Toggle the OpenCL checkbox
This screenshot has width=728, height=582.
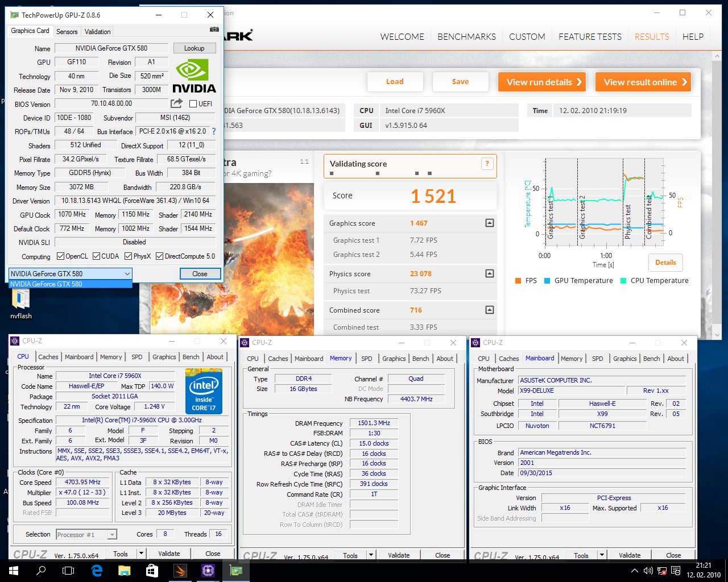[x=60, y=256]
